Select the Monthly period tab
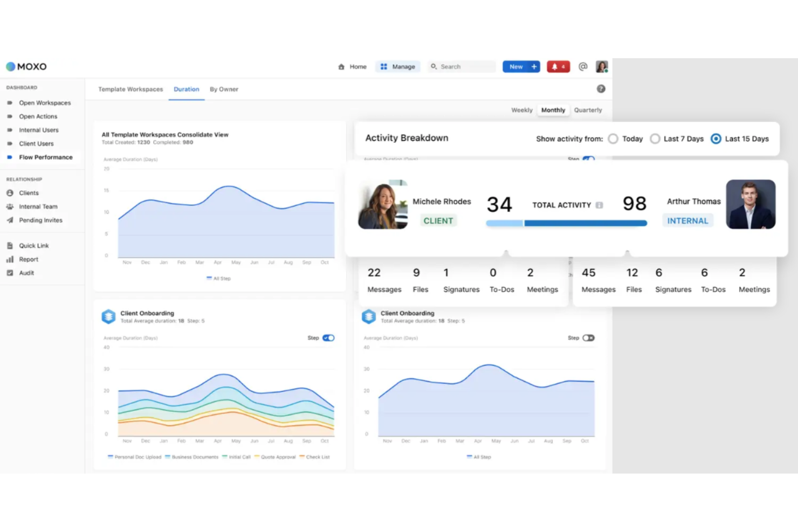The height and width of the screenshot is (532, 798). pyautogui.click(x=553, y=110)
